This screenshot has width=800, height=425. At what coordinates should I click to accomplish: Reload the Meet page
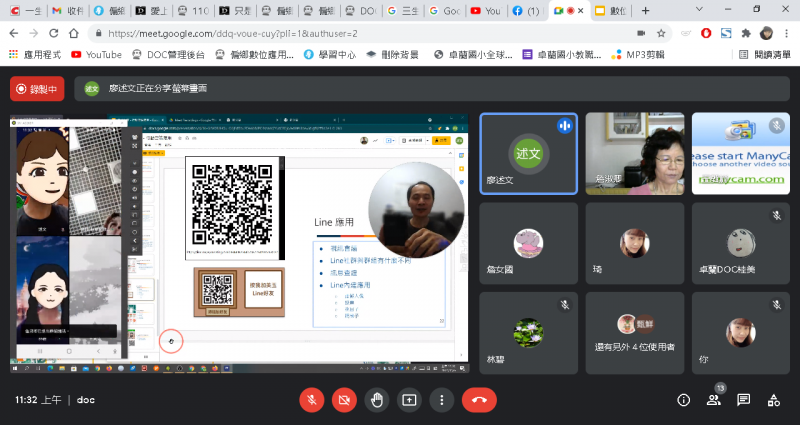pyautogui.click(x=54, y=34)
